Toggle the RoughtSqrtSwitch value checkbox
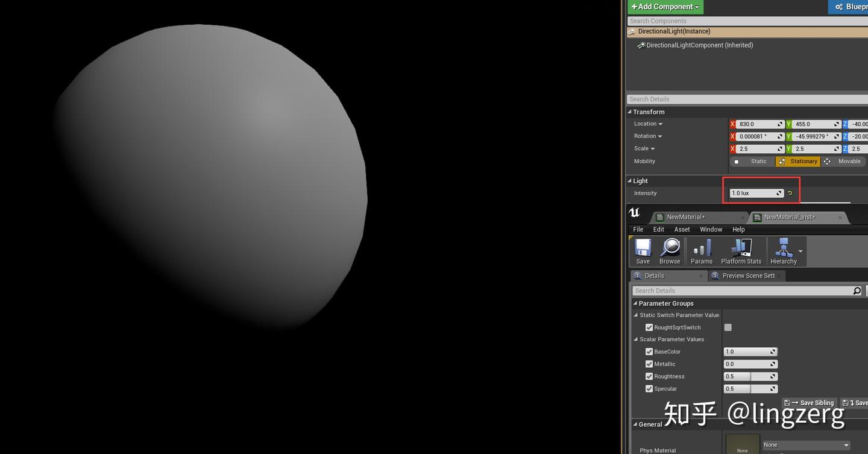The height and width of the screenshot is (454, 868). 728,327
